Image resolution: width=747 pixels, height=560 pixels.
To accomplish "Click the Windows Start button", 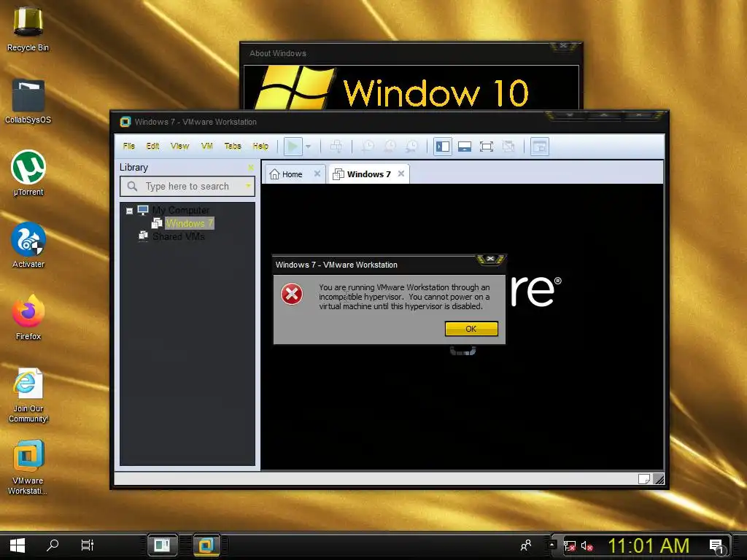I will [18, 545].
